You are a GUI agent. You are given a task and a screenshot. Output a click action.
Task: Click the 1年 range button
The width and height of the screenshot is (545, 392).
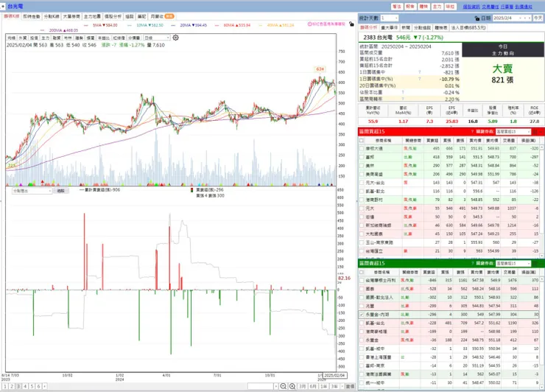pos(323,386)
